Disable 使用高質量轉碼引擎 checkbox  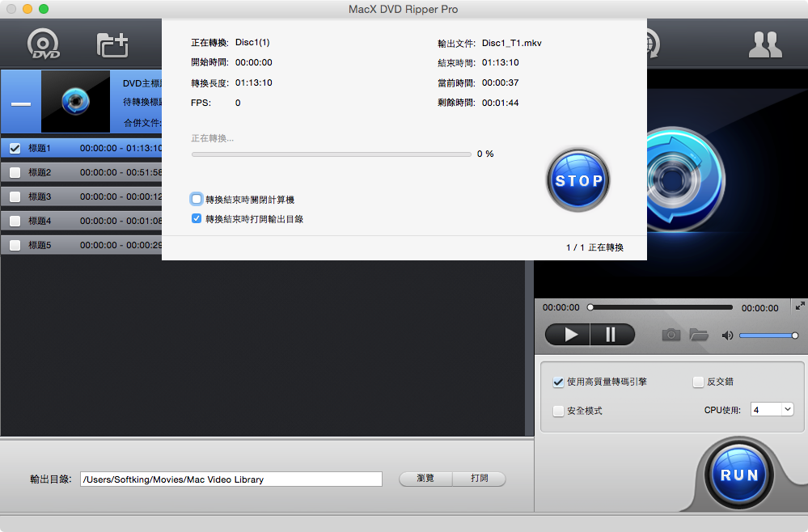click(558, 382)
